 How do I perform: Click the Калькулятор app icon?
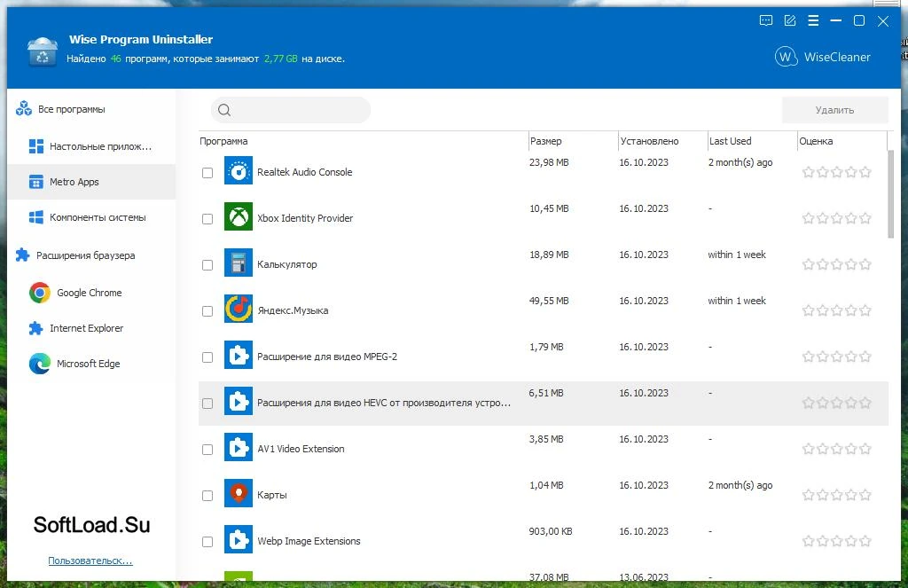tap(238, 263)
